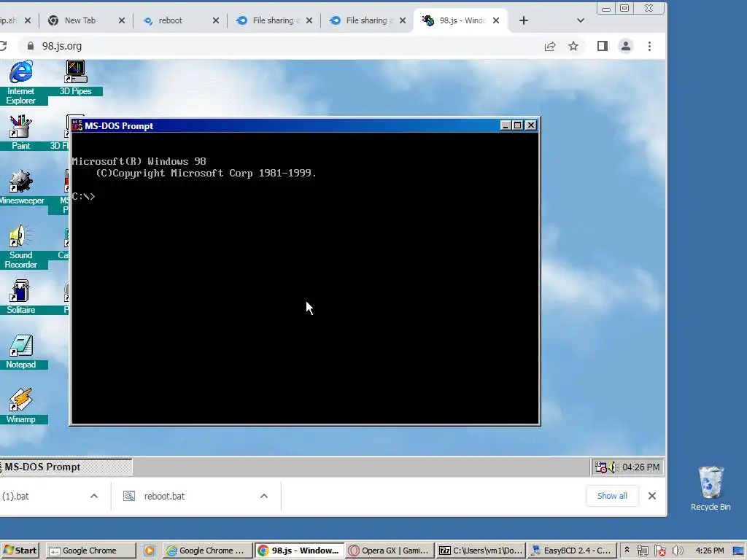Viewport: 747px width, 560px height.
Task: Expand options for the (1).bat download
Action: click(94, 496)
